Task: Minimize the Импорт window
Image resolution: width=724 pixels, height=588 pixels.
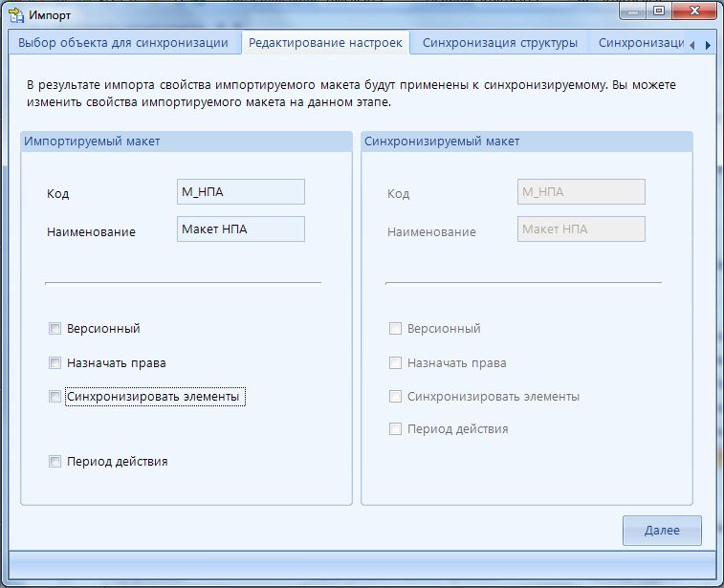Action: (634, 11)
